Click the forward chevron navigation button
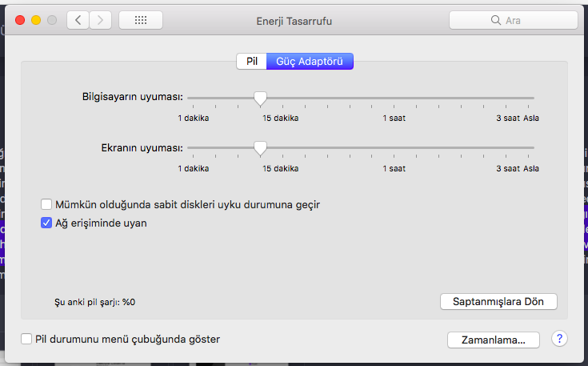The image size is (588, 366). click(x=100, y=20)
